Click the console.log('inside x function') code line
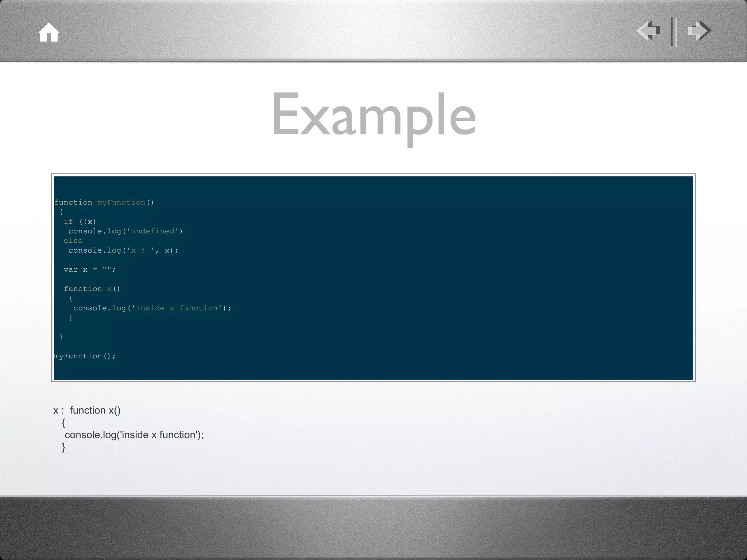The height and width of the screenshot is (560, 747). [x=152, y=308]
